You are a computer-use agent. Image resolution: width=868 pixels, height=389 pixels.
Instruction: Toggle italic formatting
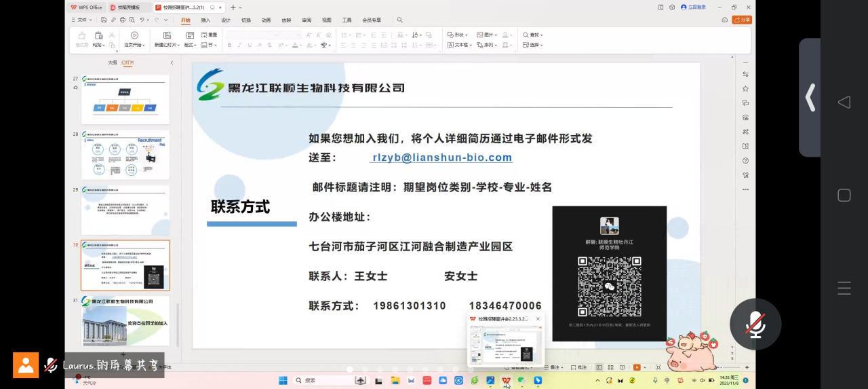tap(239, 45)
